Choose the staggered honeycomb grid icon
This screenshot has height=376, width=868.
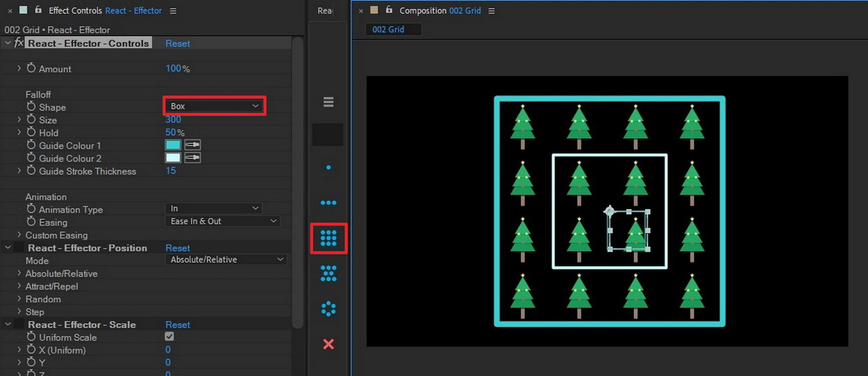tap(328, 273)
